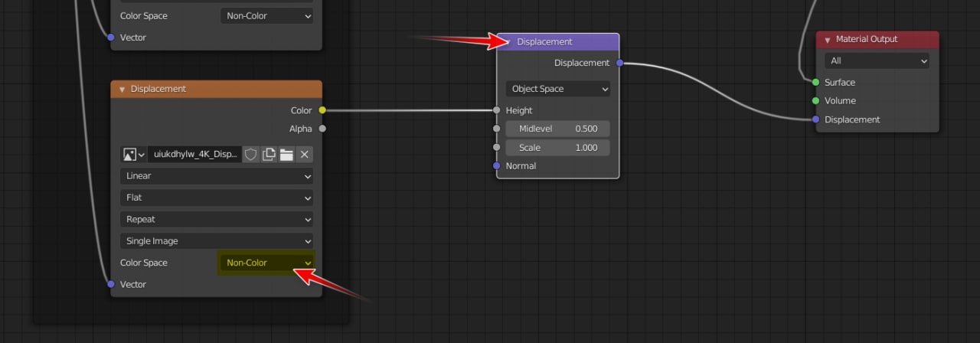Open the All target dropdown in Material Output
This screenshot has height=343, width=980.
pyautogui.click(x=877, y=60)
